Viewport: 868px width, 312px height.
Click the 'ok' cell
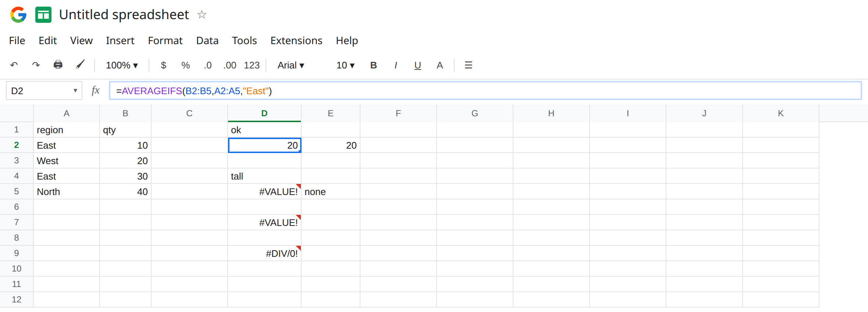[264, 130]
